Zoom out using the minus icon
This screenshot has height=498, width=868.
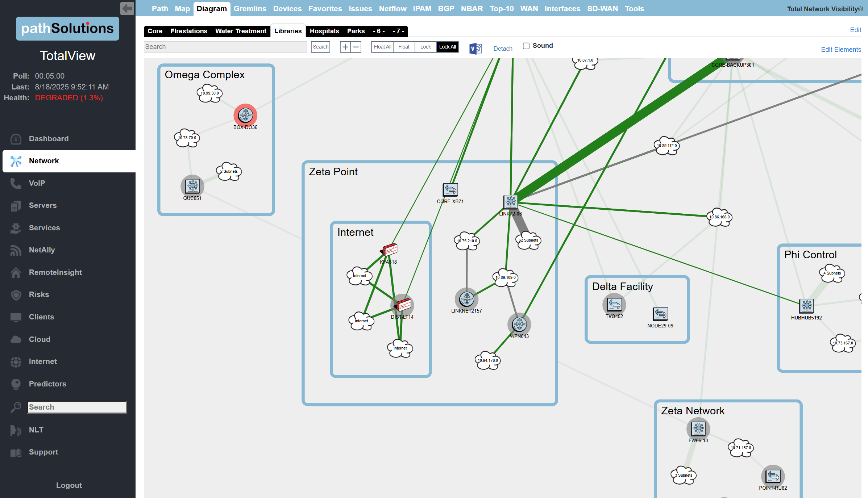click(x=356, y=47)
